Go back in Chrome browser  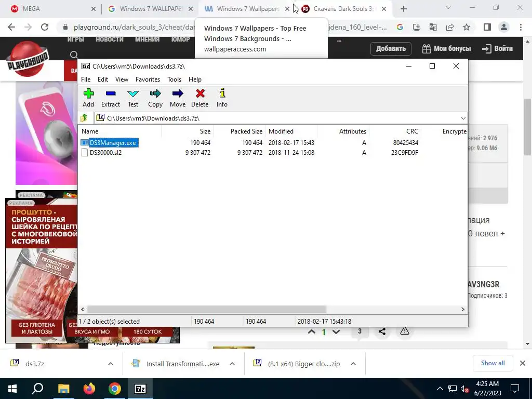(11, 27)
